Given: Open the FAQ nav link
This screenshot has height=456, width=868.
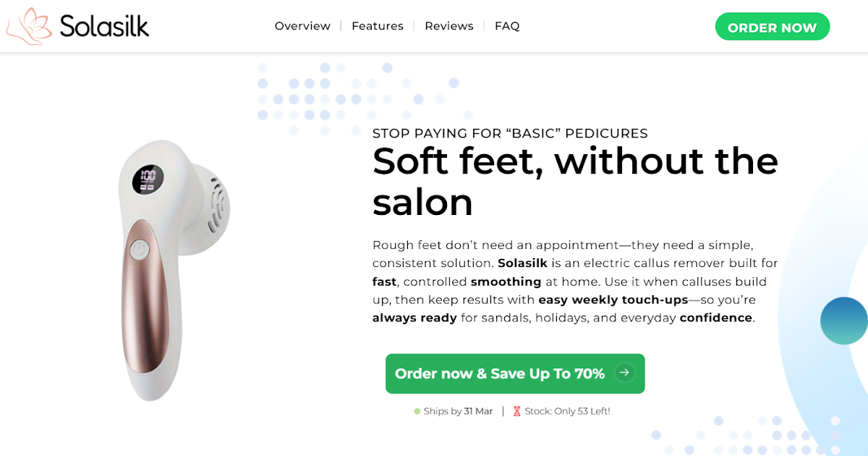Looking at the screenshot, I should coord(507,26).
